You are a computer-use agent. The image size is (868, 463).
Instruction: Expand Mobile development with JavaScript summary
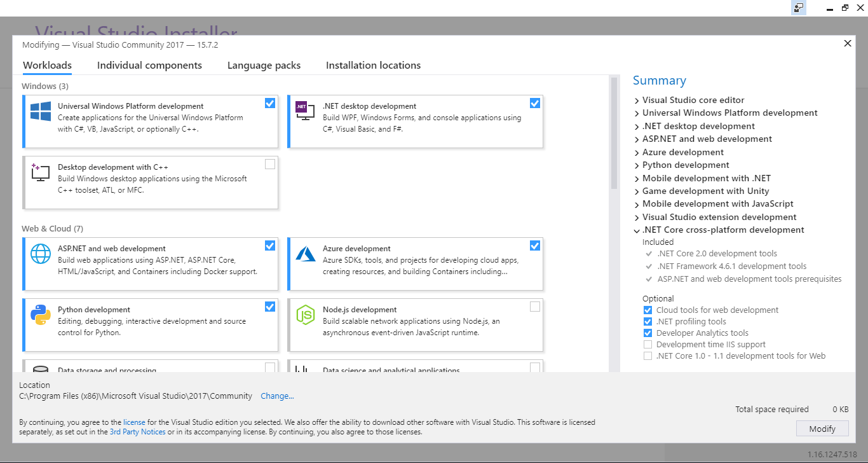coord(637,204)
